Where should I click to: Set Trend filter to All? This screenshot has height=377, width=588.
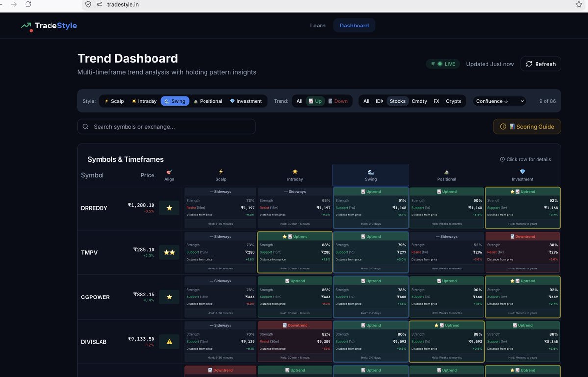(x=299, y=101)
